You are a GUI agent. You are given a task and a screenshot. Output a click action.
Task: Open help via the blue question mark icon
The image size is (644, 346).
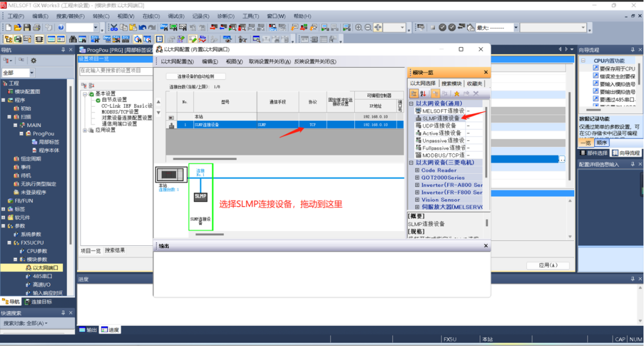(x=61, y=27)
